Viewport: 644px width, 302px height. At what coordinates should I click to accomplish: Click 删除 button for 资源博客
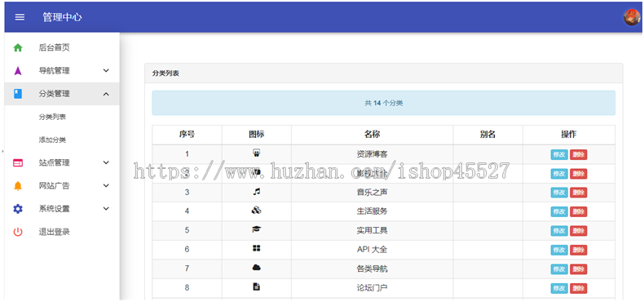point(578,155)
